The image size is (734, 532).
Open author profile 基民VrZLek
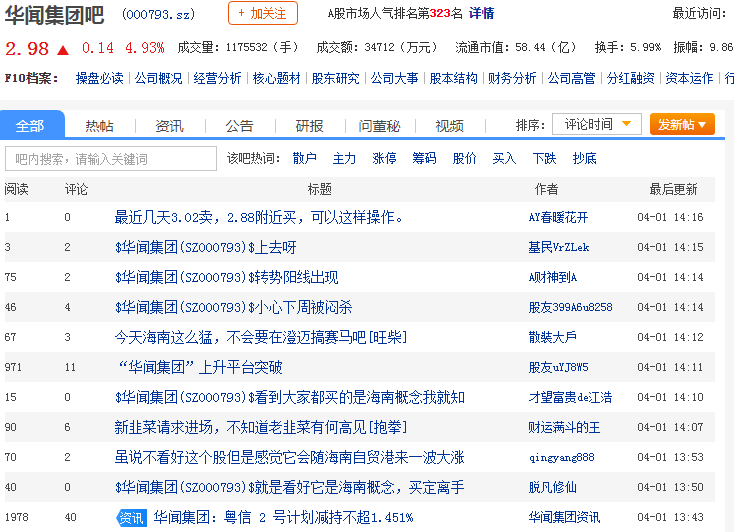tap(558, 247)
